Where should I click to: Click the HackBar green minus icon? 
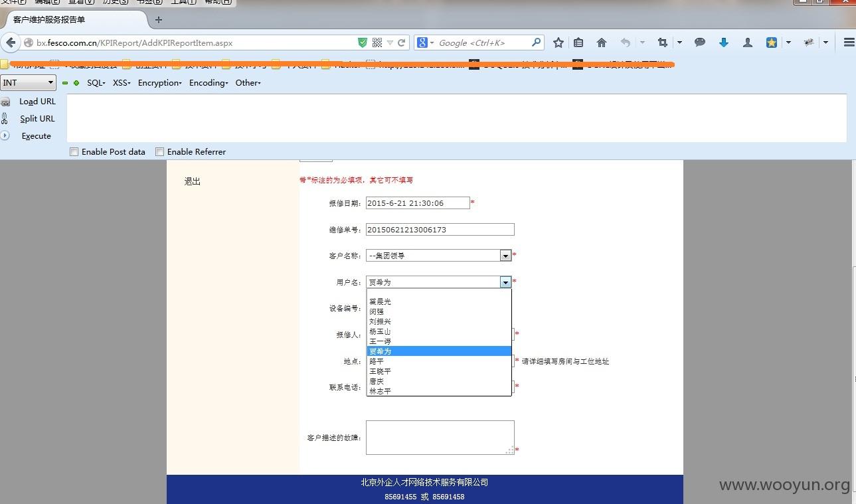[x=65, y=83]
